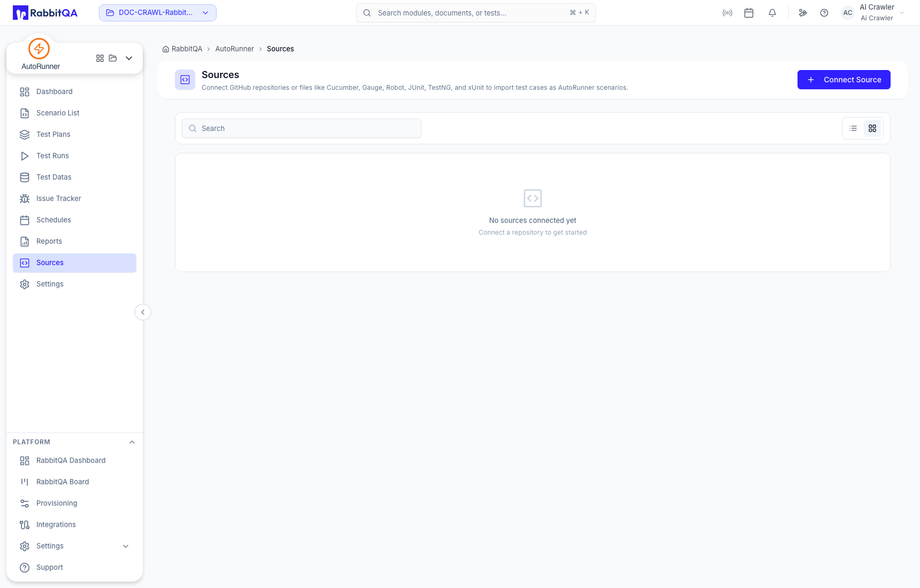Collapse the sidebar with the arrow handle
Viewport: 920px width, 588px height.
[x=143, y=312]
